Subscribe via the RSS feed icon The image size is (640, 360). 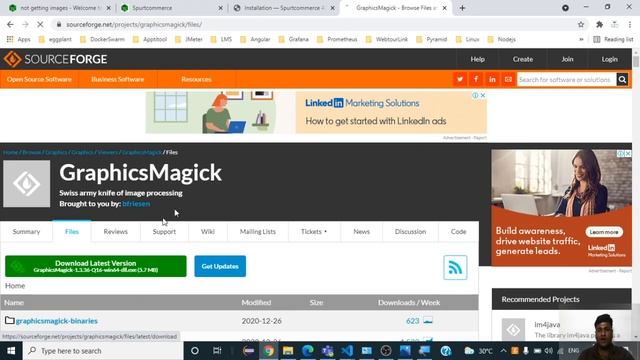pyautogui.click(x=455, y=267)
